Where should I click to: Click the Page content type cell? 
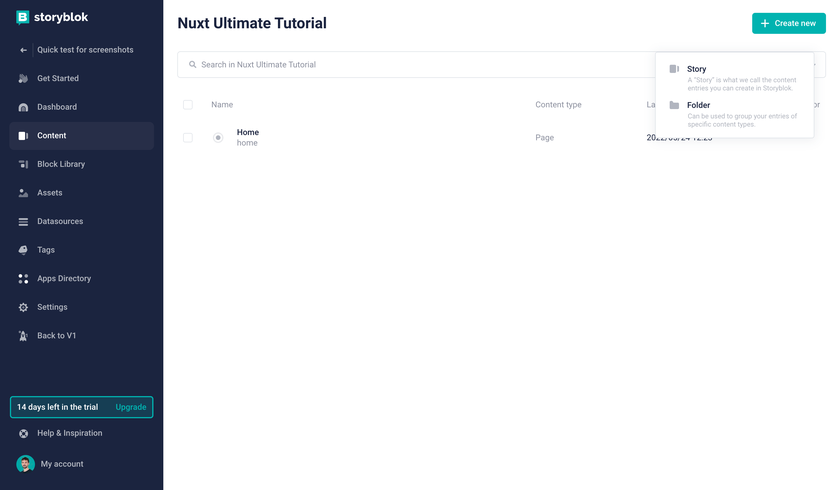coord(544,138)
